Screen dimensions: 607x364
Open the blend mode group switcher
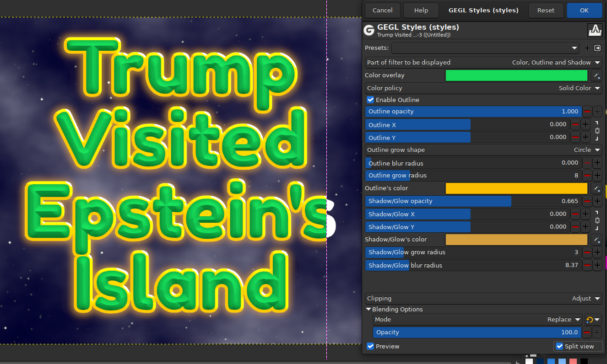coord(593,320)
